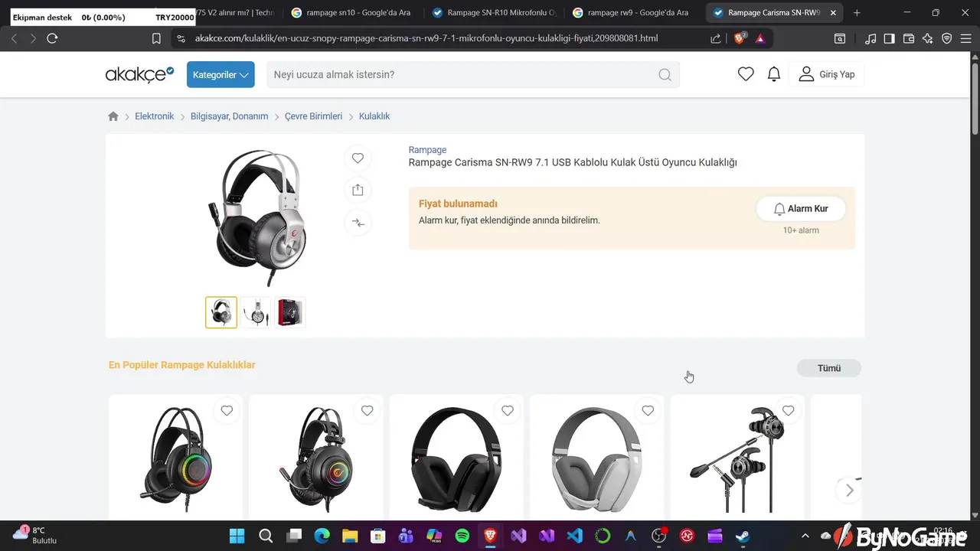Open Brave VPN shield icon

pyautogui.click(x=947, y=38)
